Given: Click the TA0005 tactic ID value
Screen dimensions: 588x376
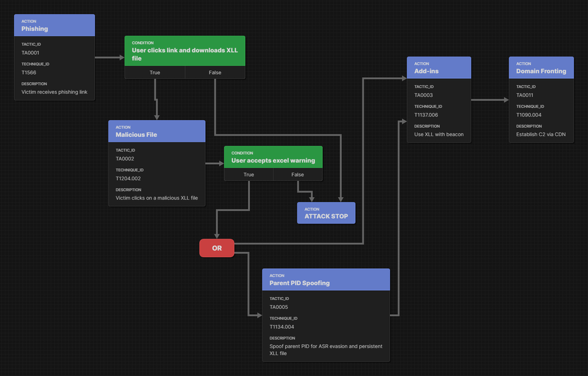Looking at the screenshot, I should coord(279,307).
